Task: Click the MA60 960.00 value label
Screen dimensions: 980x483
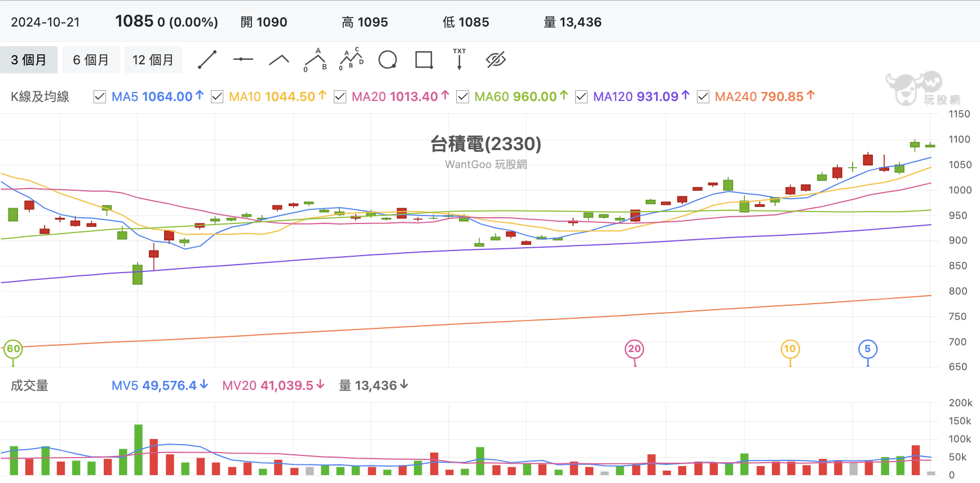Action: tap(521, 96)
